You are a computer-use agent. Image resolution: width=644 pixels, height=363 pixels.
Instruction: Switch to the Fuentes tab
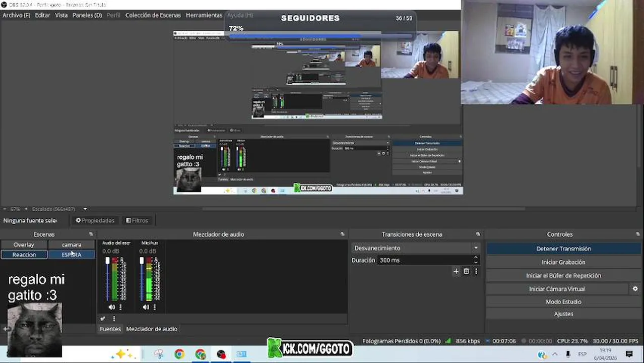[x=110, y=329]
